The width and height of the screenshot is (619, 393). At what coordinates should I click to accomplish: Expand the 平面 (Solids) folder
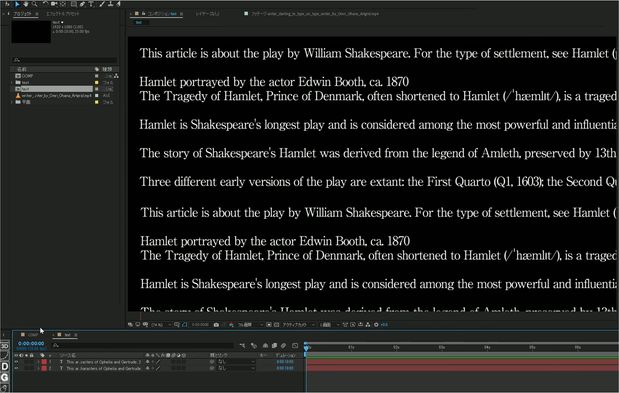pos(11,102)
